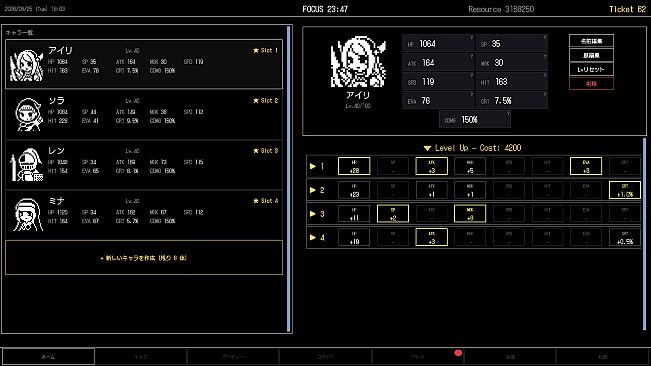This screenshot has height=366, width=651.
Task: Click the second edit button under 名前編集
Action: [591, 55]
